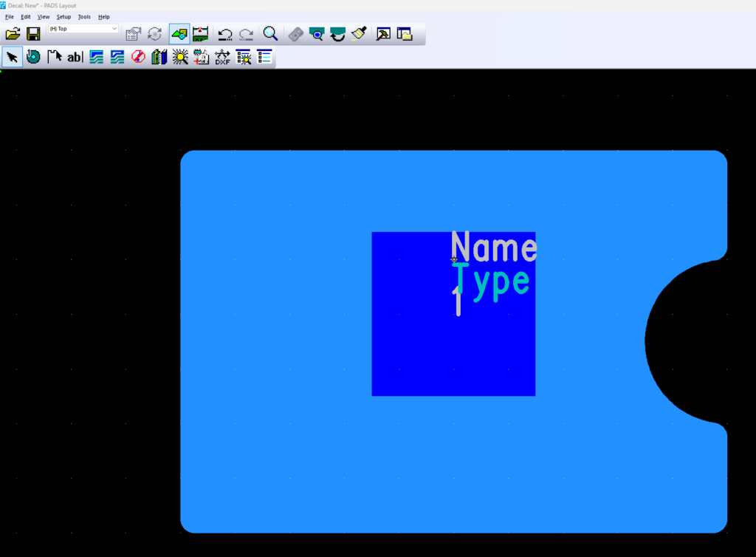Open the DXF import tool

(222, 57)
